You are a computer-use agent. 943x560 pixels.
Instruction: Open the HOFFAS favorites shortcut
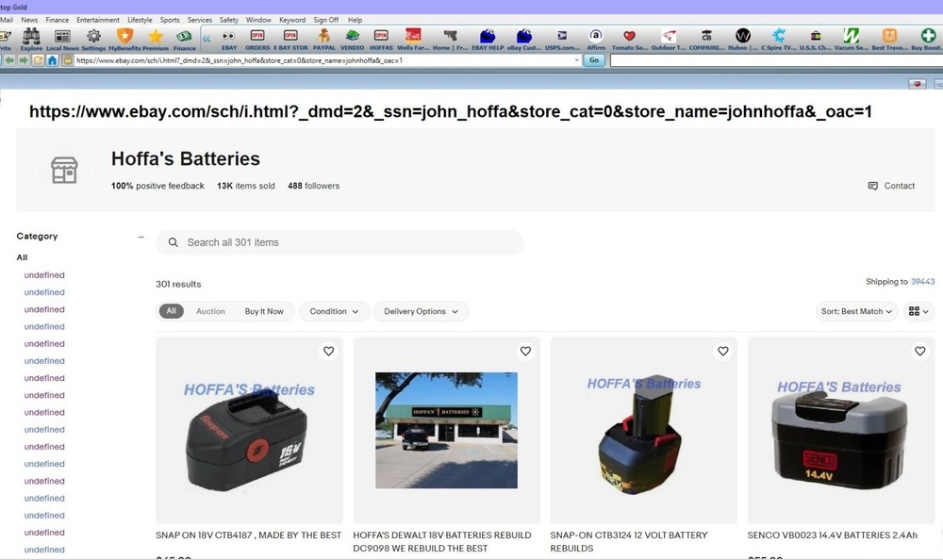(x=381, y=39)
